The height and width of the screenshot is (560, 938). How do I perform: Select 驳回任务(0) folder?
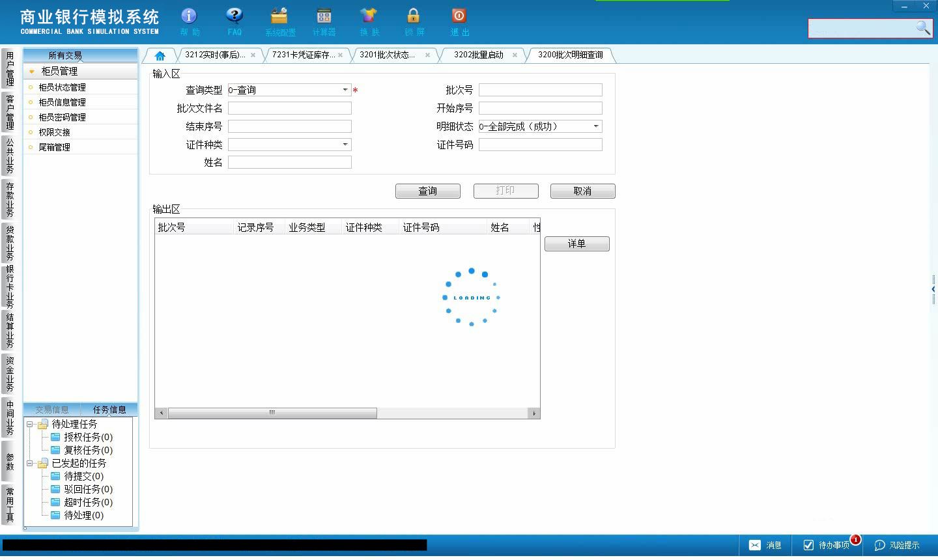coord(81,489)
